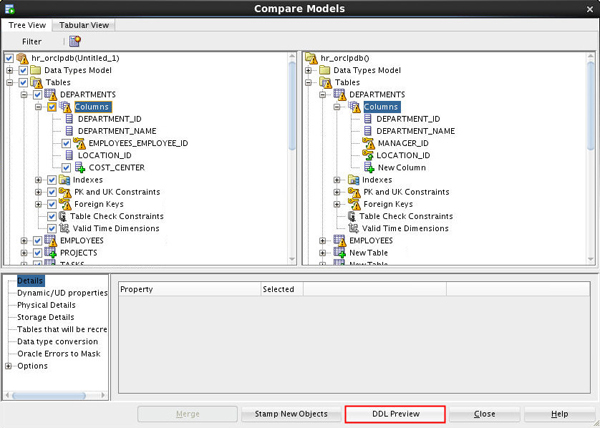Toggle the hr_orclpdb(Untitled_1) root checkbox

pyautogui.click(x=9, y=58)
